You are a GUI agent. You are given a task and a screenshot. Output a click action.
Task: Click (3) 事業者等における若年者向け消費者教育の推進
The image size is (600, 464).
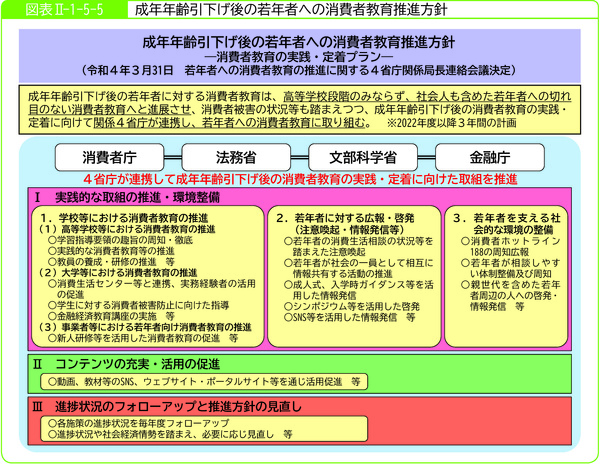pyautogui.click(x=145, y=327)
